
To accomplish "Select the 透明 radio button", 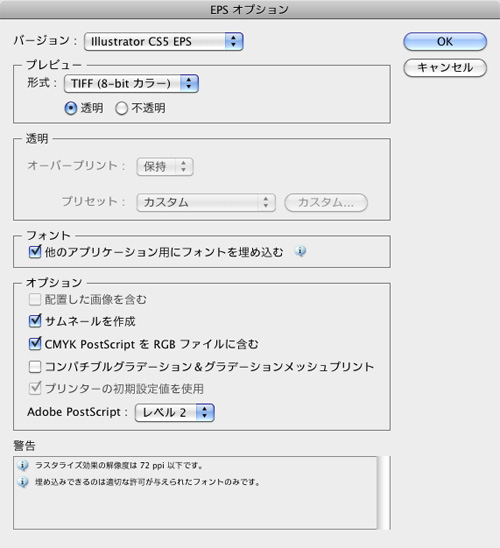I will [x=71, y=108].
